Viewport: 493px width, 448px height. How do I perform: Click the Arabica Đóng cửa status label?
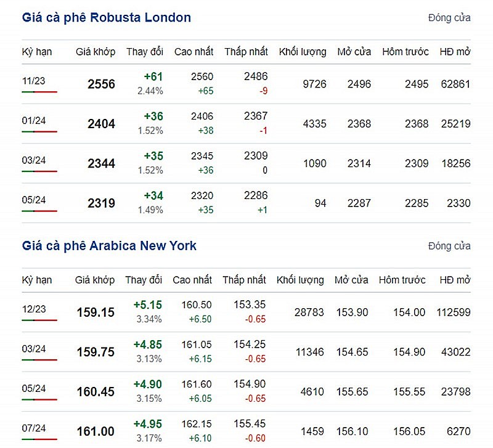click(x=449, y=246)
